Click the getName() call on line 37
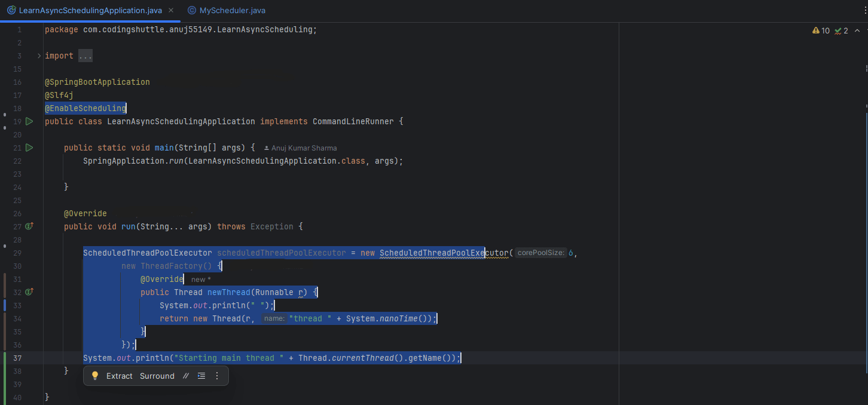868x405 pixels. click(430, 358)
